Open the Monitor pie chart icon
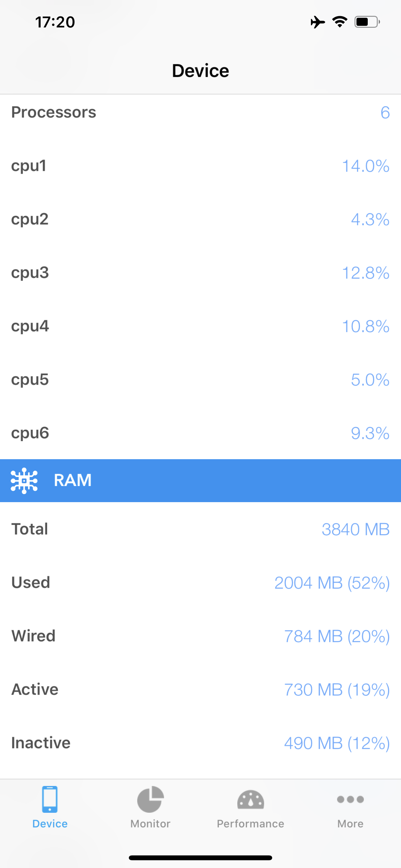Viewport: 401px width, 868px height. coord(150,799)
